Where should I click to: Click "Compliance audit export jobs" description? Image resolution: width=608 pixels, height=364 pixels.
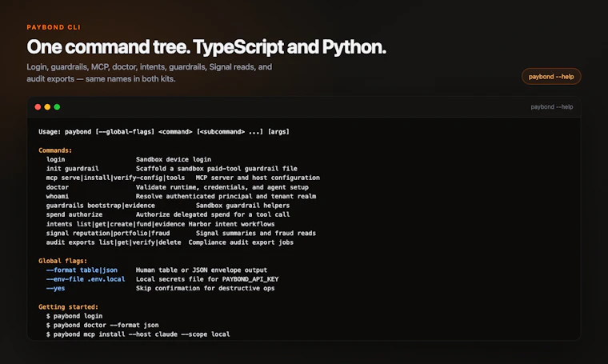(241, 242)
